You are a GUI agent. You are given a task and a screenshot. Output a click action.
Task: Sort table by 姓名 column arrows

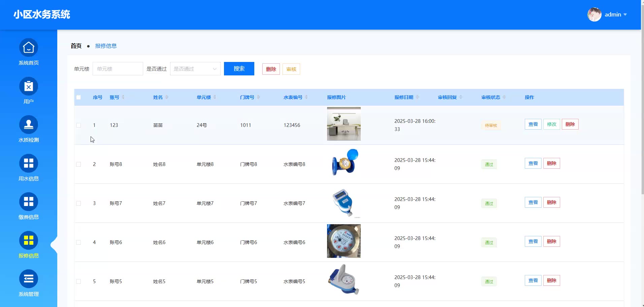[x=167, y=97]
